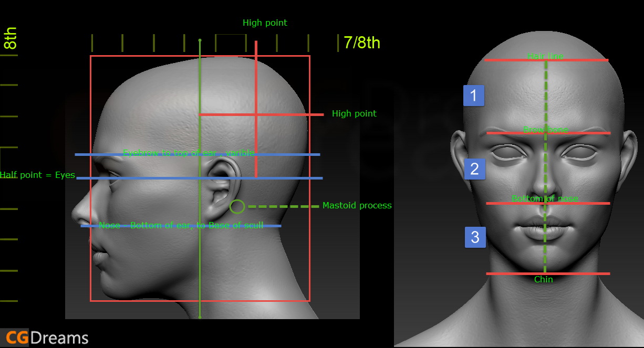Click the orange CG emblem in the logo
The width and height of the screenshot is (644, 348).
pos(15,338)
